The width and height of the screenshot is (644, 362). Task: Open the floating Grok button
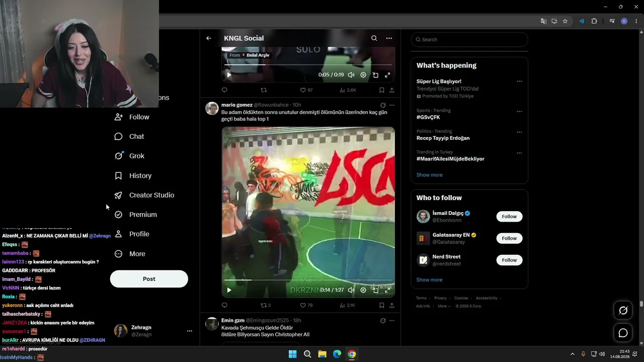coord(623,311)
